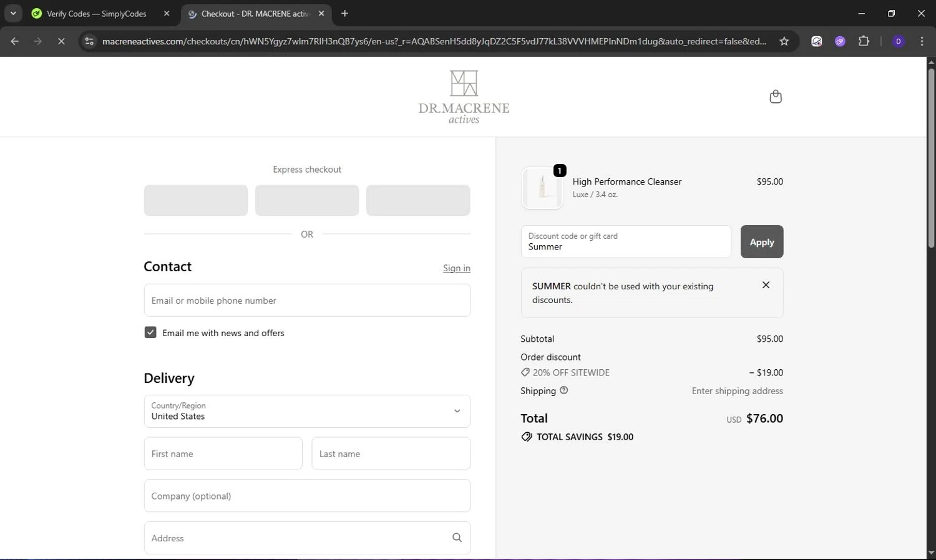This screenshot has height=560, width=936.
Task: Expand the Country/Region dropdown
Action: click(307, 411)
